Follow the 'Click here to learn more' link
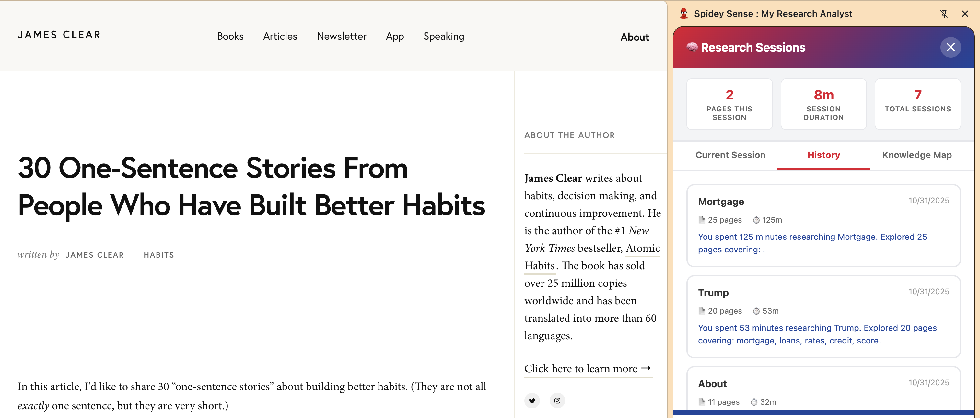The width and height of the screenshot is (980, 418). pos(588,368)
